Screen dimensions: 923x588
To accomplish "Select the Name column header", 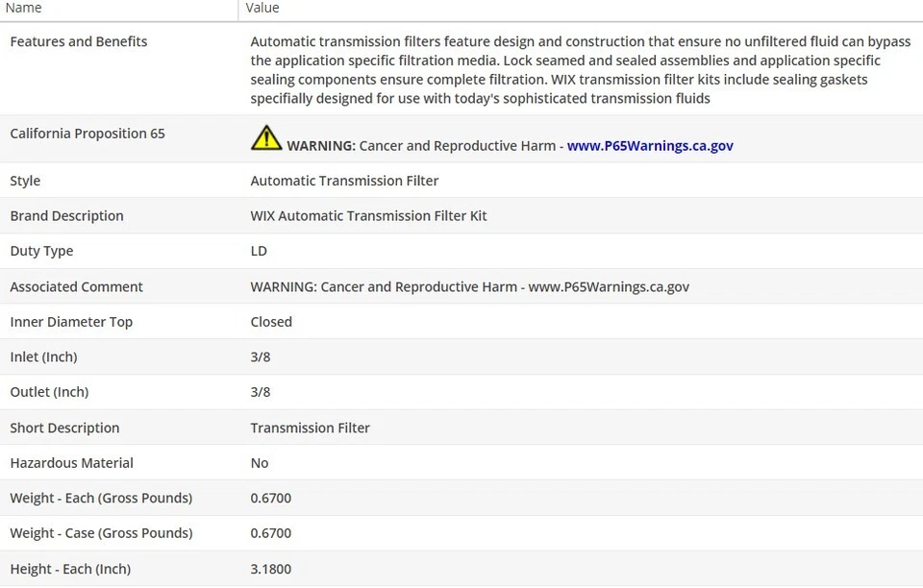I will coord(23,8).
